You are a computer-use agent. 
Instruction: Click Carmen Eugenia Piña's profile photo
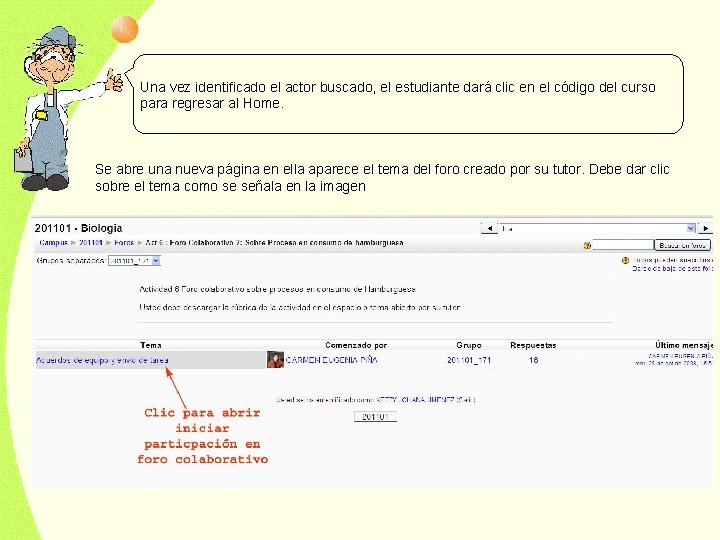pos(275,360)
